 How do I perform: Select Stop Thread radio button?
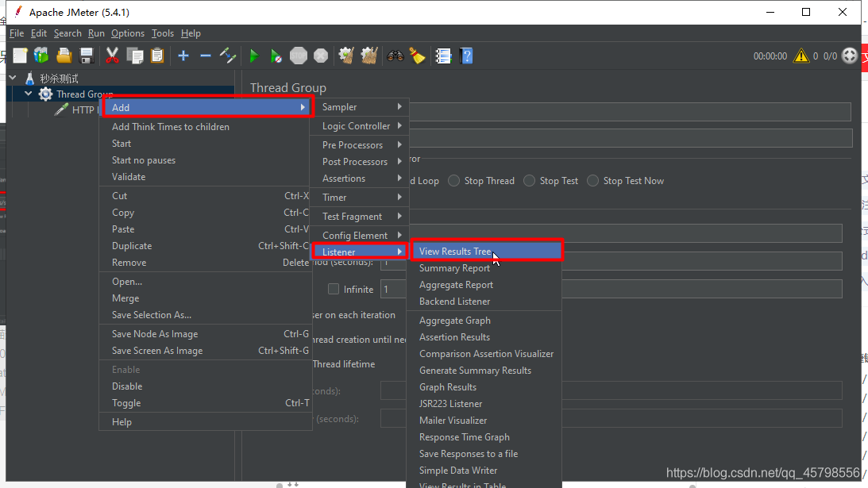[454, 181]
